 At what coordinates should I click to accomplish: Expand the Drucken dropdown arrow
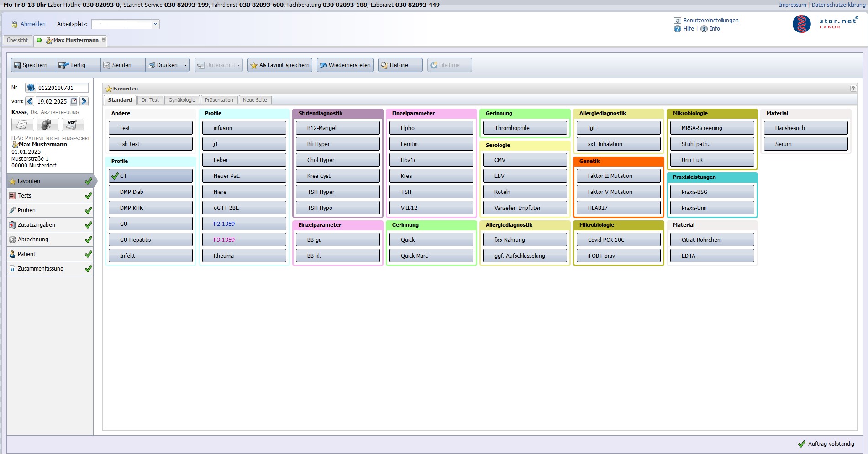[185, 65]
